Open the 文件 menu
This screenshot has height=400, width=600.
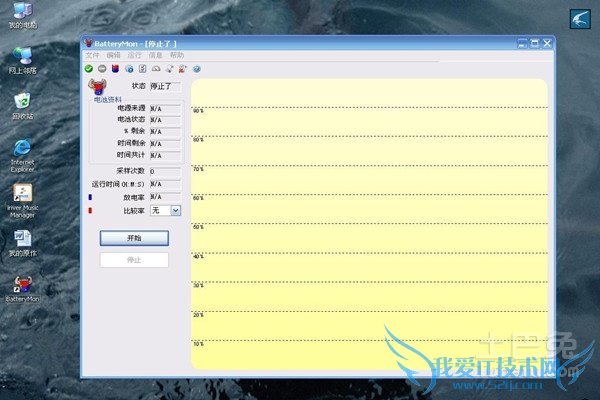click(x=92, y=55)
